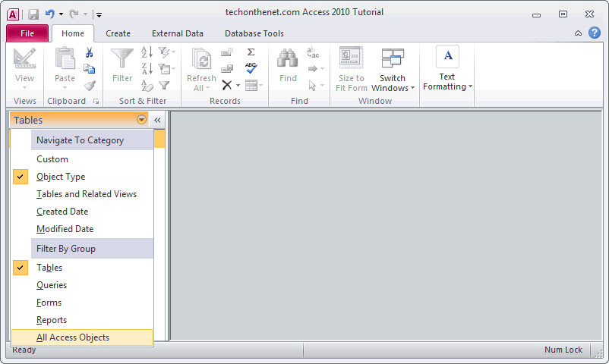Run the Spelling ABC check icon
609x364 pixels.
pos(251,68)
